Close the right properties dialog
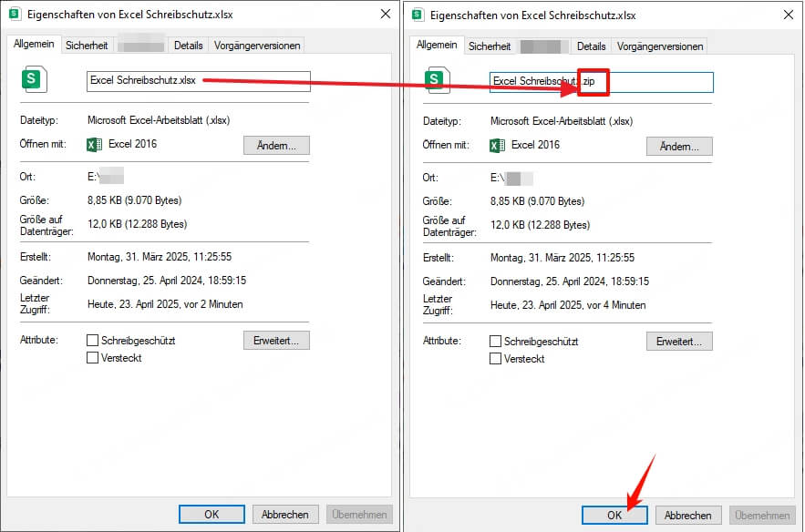Viewport: 805px width, 532px height. pyautogui.click(x=789, y=15)
